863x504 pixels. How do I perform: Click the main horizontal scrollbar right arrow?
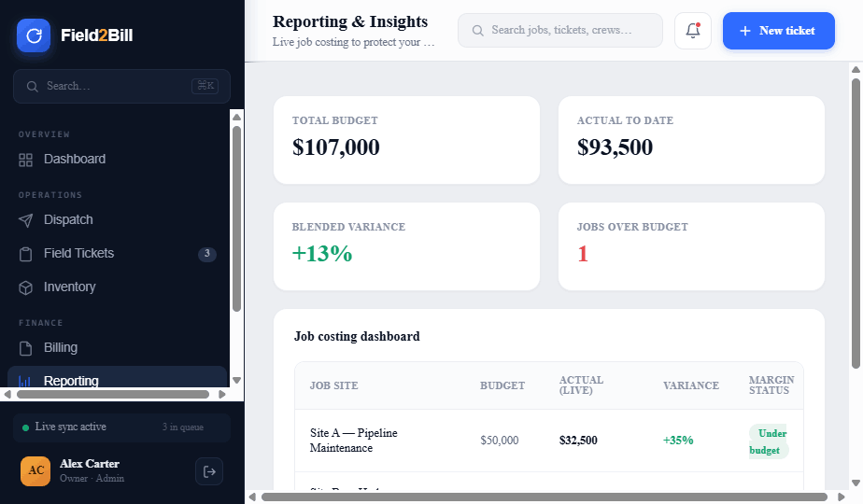(841, 497)
